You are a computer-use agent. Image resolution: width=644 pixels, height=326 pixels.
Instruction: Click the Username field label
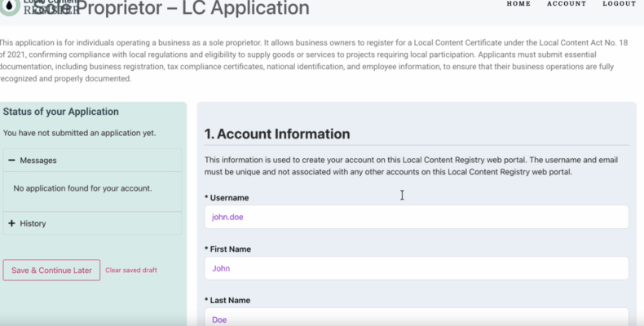229,198
